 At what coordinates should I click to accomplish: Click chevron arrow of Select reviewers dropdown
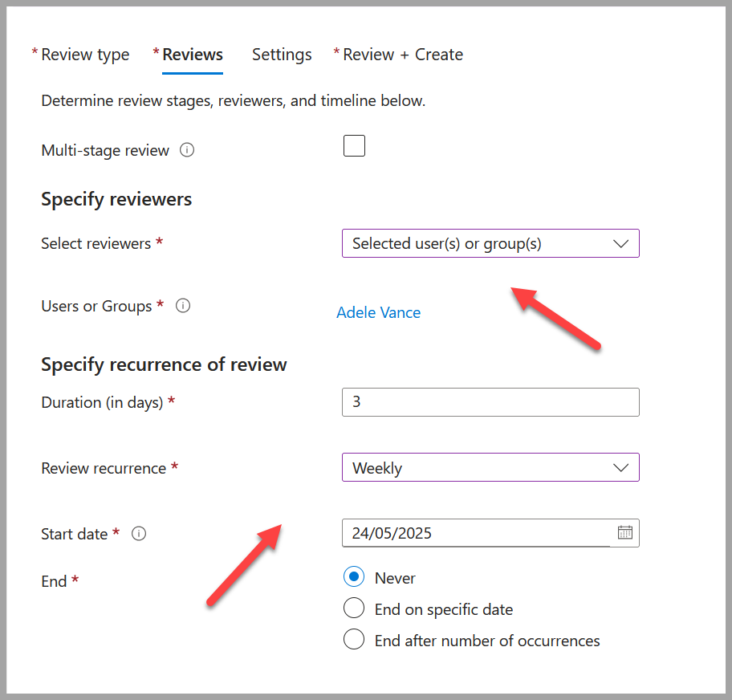[620, 244]
